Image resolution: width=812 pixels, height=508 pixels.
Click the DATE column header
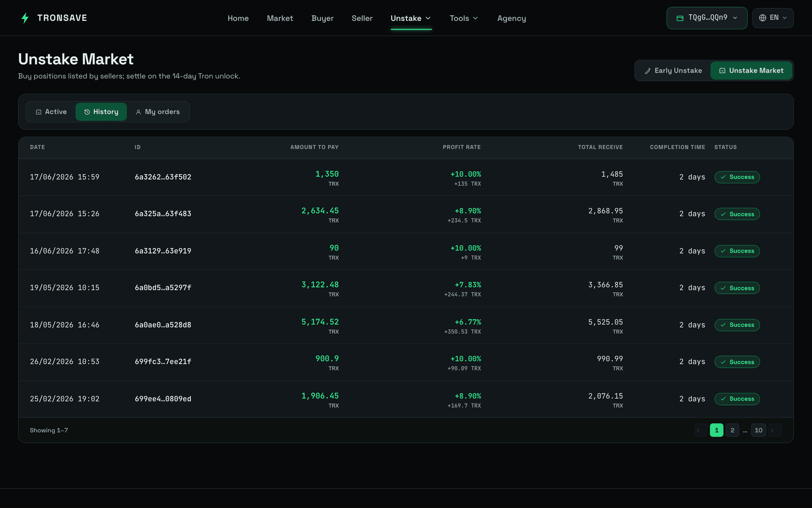[38, 147]
